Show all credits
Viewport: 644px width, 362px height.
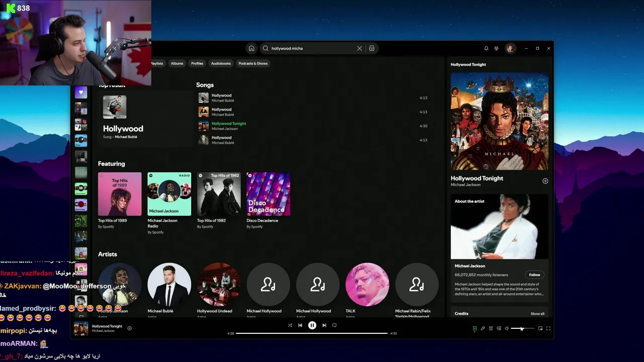pyautogui.click(x=537, y=314)
